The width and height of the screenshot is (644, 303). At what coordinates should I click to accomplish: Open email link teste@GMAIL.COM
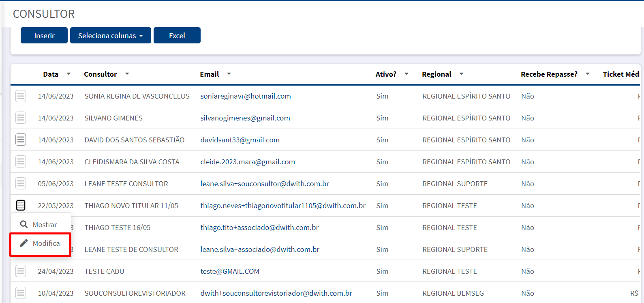[230, 271]
